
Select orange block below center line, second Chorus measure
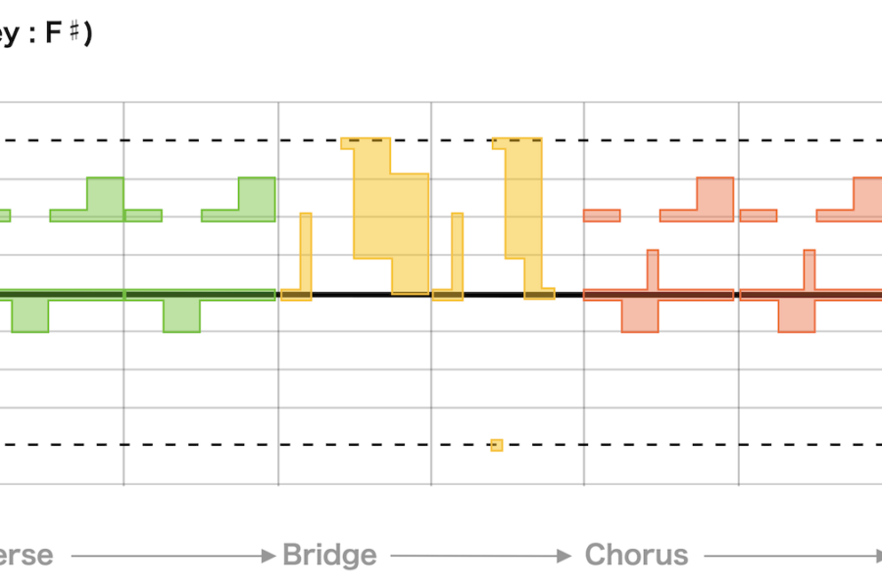tap(797, 314)
